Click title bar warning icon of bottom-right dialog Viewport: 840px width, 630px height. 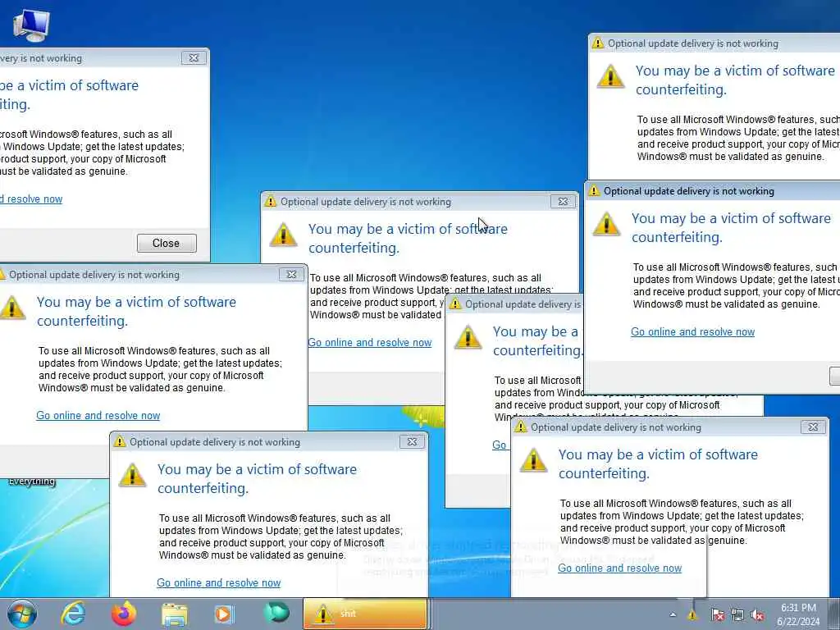pos(521,427)
